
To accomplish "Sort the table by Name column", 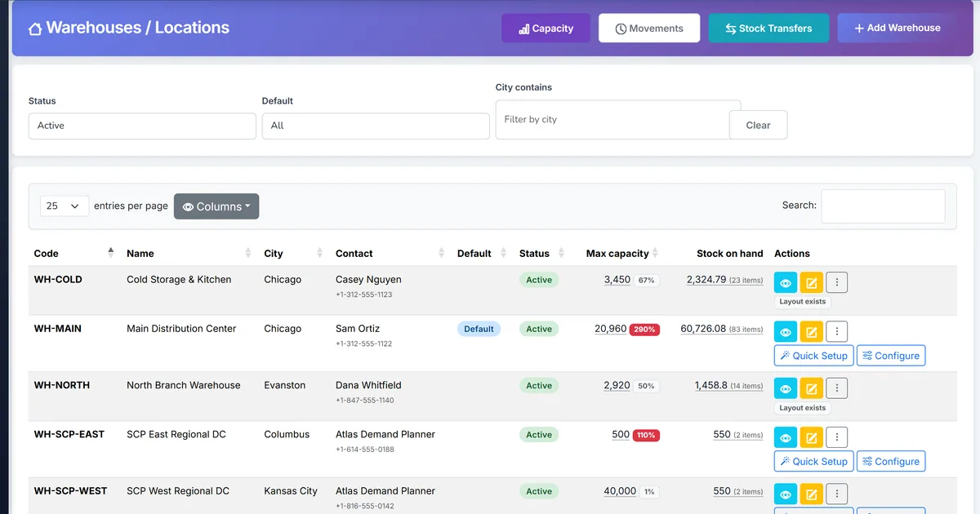I will click(x=189, y=253).
